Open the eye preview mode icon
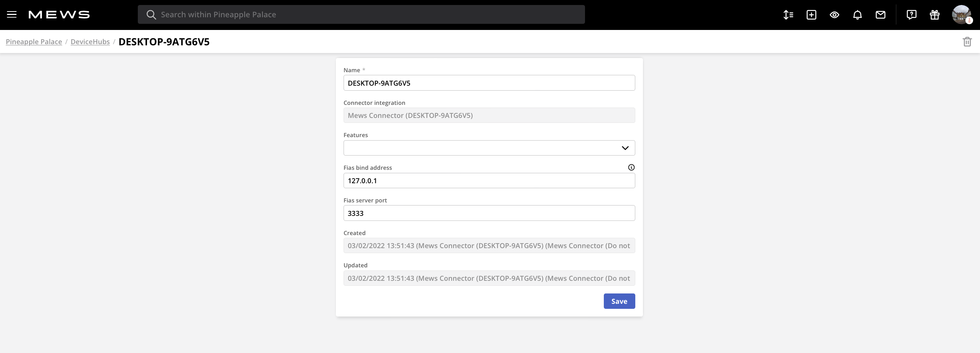 pyautogui.click(x=835, y=14)
